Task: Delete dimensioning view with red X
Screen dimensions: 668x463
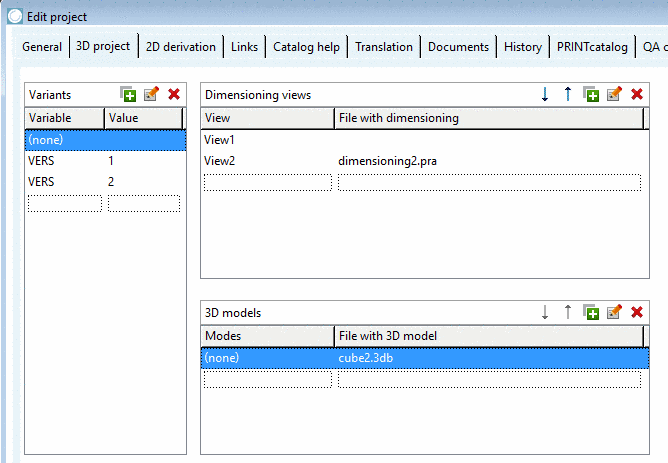Action: pyautogui.click(x=637, y=94)
